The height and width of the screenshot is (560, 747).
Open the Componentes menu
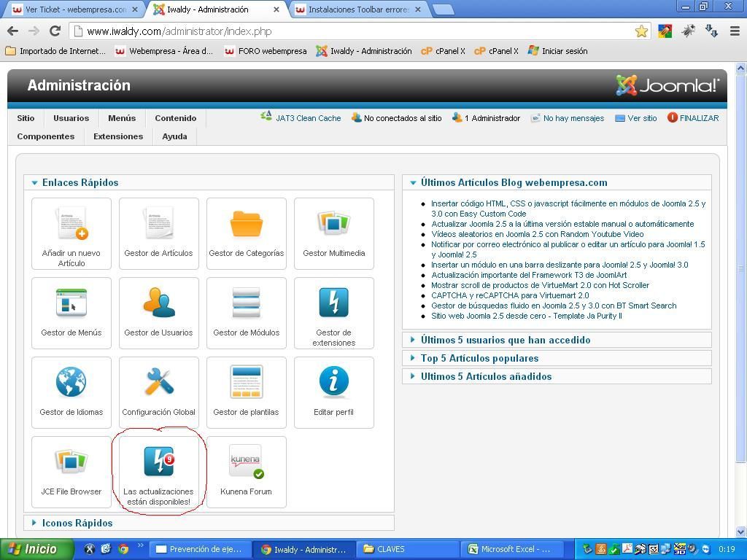46,136
